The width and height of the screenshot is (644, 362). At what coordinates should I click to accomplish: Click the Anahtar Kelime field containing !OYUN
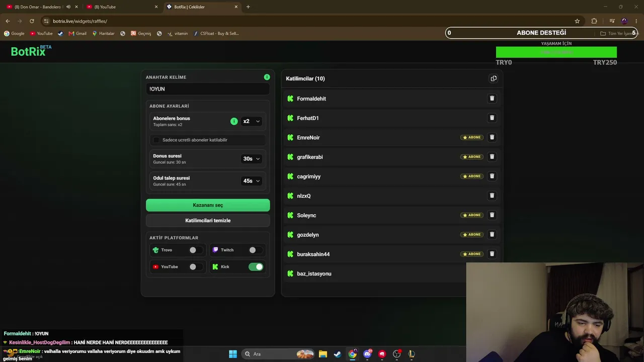point(208,89)
